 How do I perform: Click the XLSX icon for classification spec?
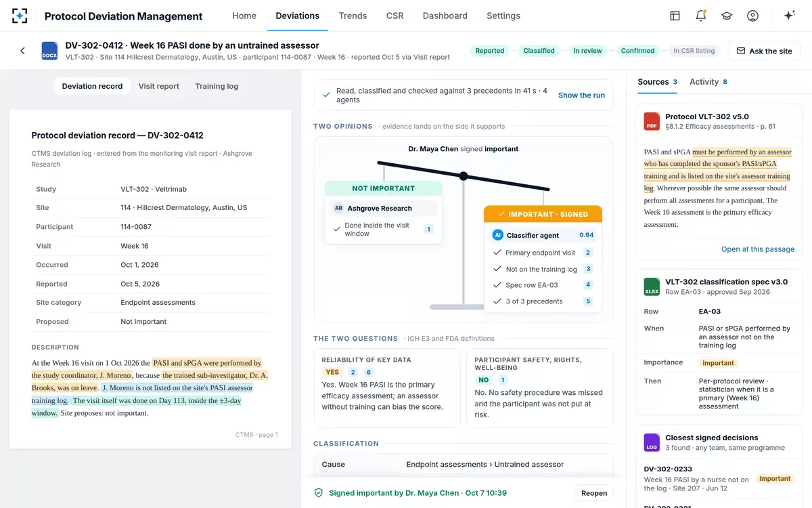652,287
